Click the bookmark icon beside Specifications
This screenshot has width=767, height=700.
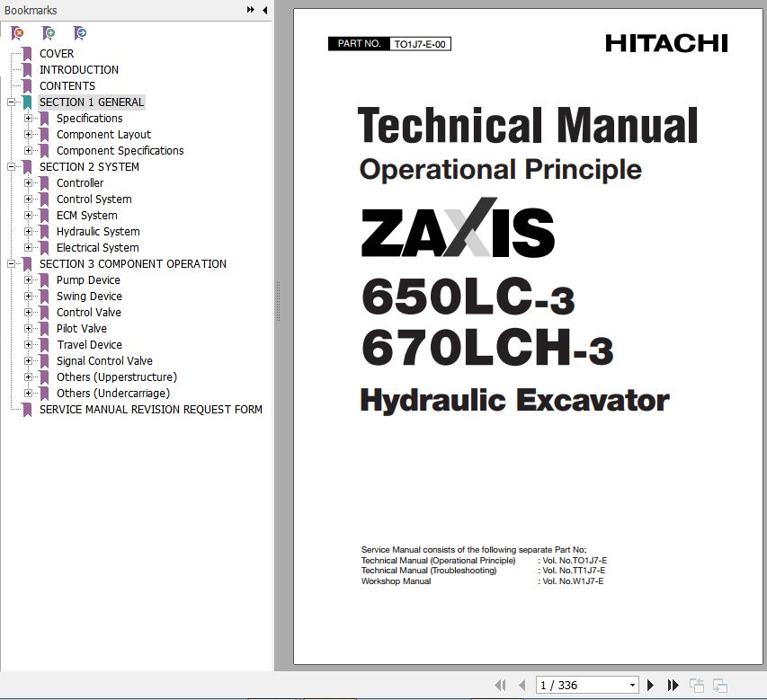(x=45, y=119)
